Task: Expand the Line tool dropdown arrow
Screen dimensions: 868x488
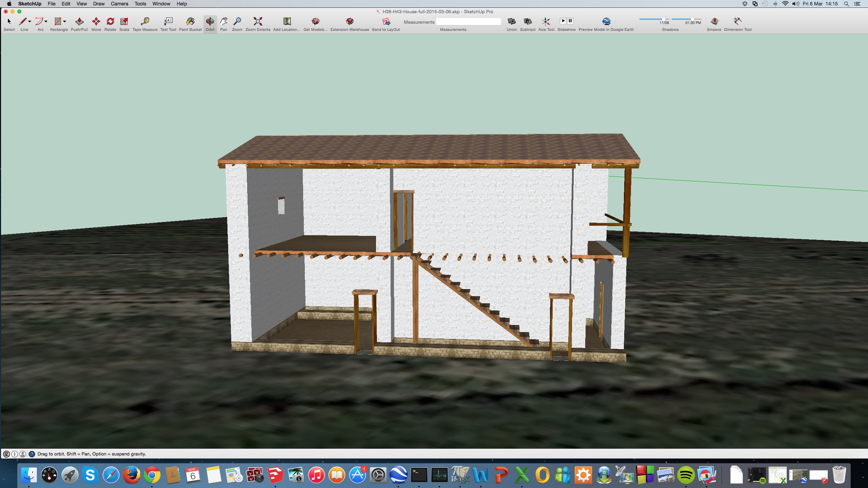Action: coord(30,21)
